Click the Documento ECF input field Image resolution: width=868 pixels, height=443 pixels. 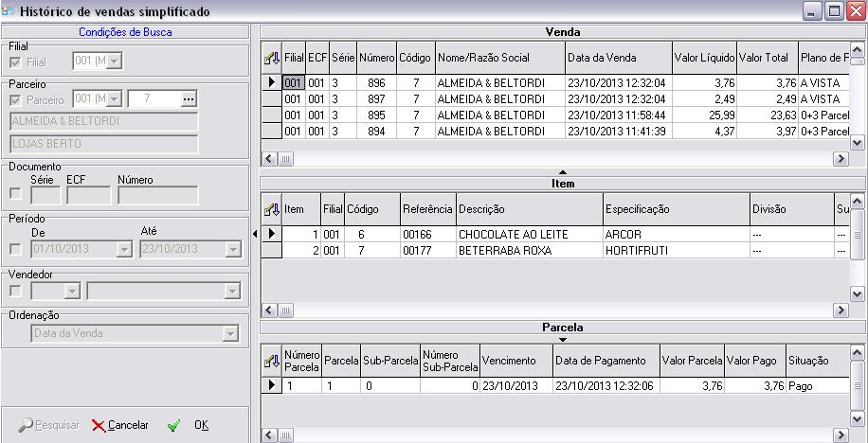pos(88,195)
